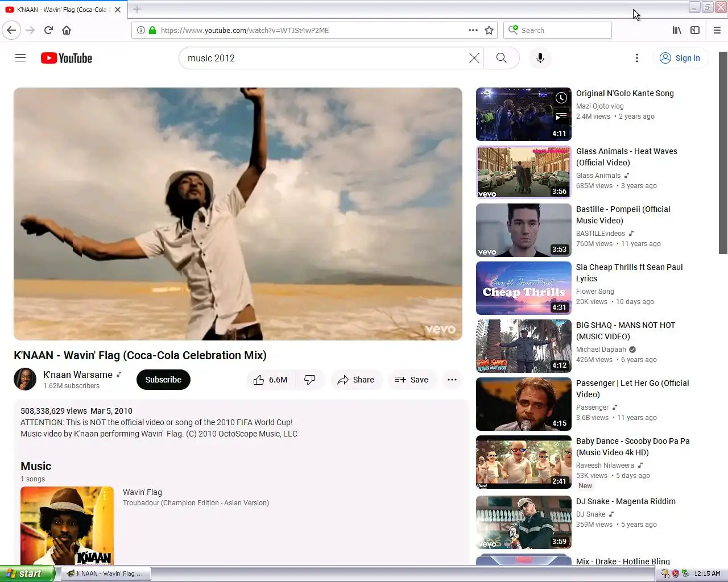Click the Michael Dapaah channel name
Screen dimensions: 728x582
601,349
